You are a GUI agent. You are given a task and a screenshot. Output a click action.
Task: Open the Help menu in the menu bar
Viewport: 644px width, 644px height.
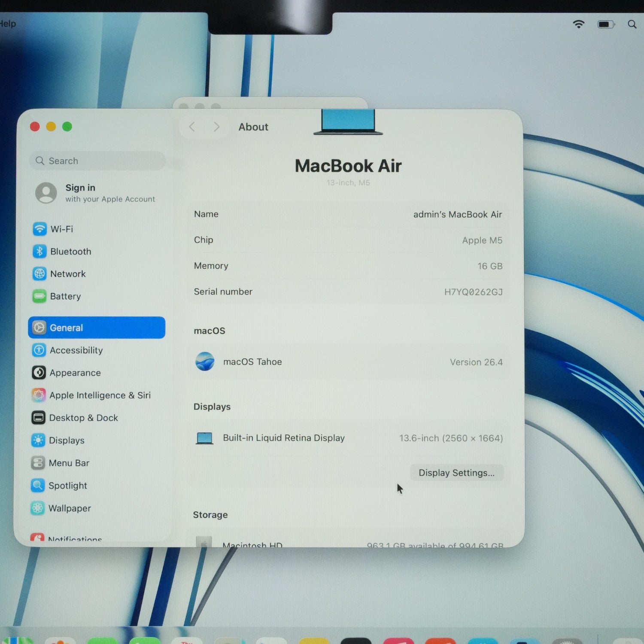pyautogui.click(x=8, y=24)
